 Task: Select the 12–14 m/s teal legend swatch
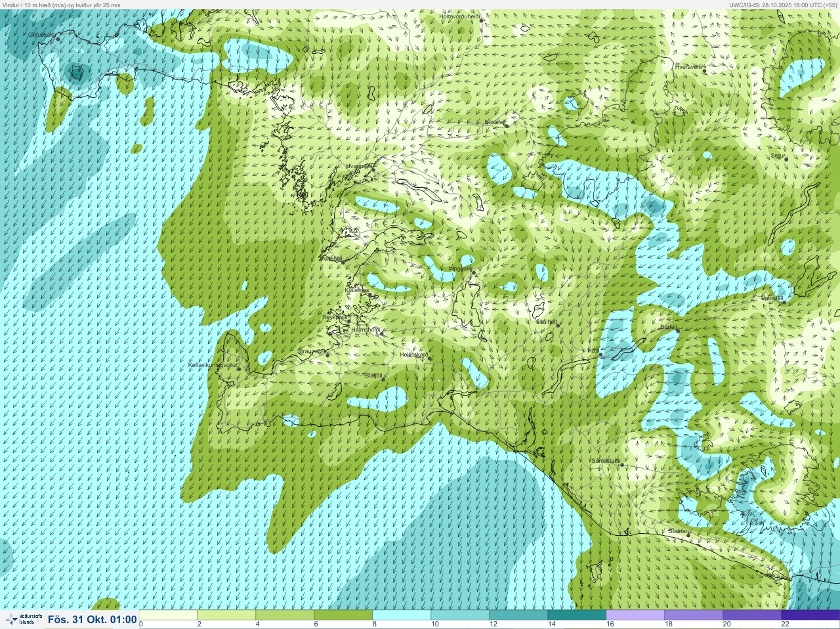(518, 615)
